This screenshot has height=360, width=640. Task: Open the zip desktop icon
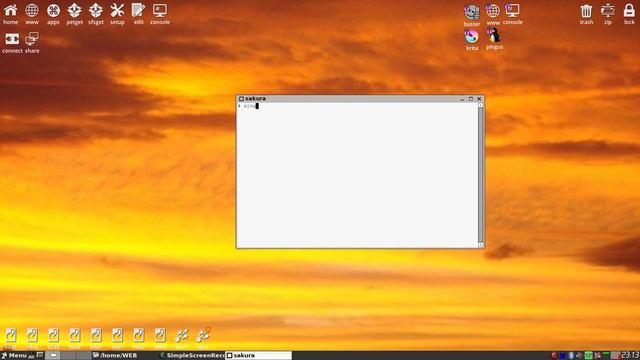point(608,14)
